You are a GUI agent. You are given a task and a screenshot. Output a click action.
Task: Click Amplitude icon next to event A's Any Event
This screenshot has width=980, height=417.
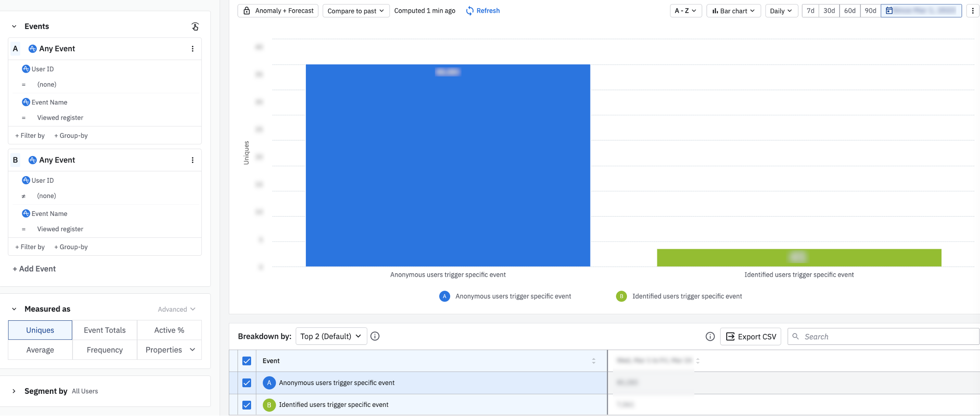click(32, 49)
